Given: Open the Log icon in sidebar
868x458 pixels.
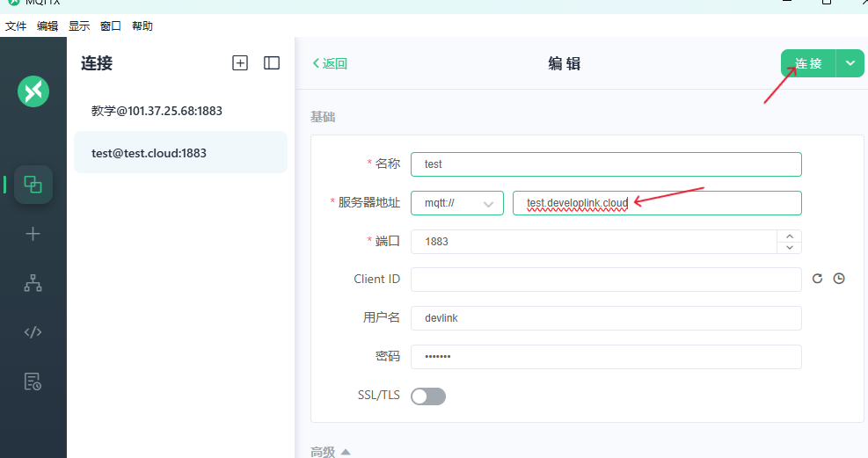Looking at the screenshot, I should [33, 382].
